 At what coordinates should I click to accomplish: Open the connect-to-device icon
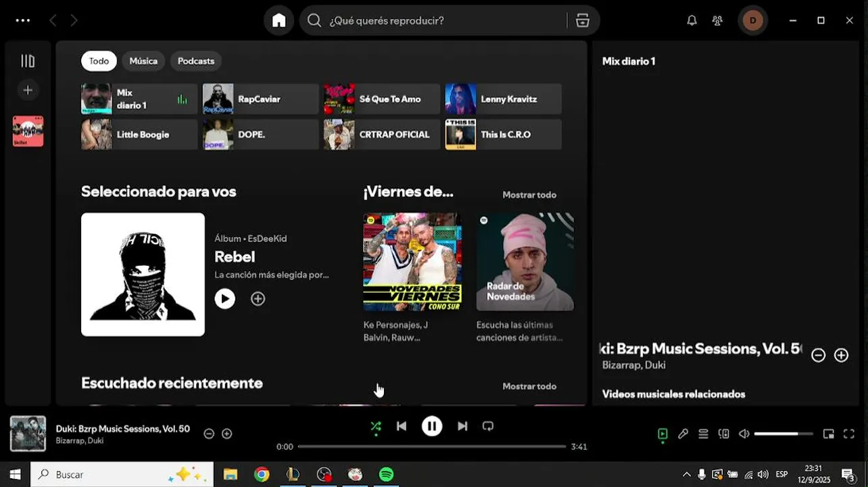pyautogui.click(x=723, y=434)
